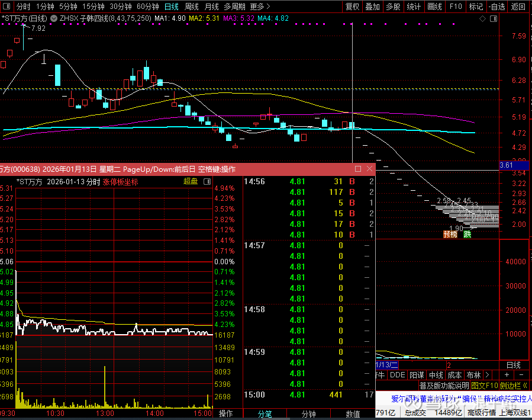
Task: Click the 返回 button
Action: click(x=517, y=7)
